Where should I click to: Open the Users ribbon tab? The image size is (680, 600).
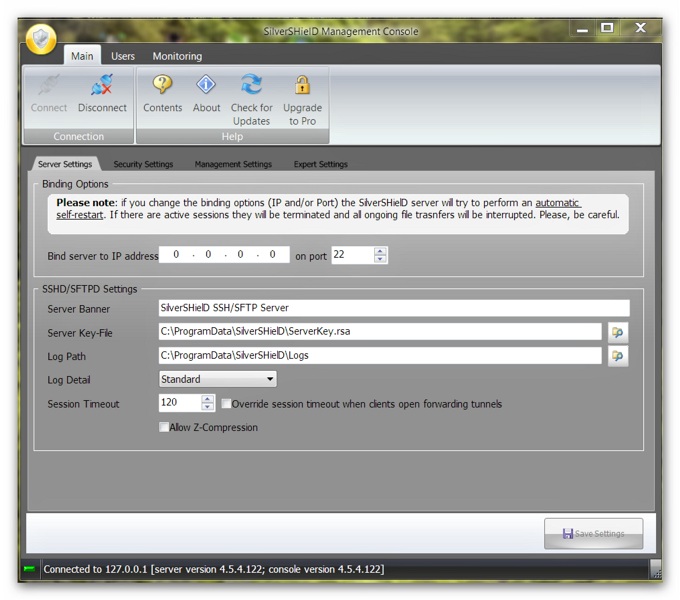coord(123,56)
